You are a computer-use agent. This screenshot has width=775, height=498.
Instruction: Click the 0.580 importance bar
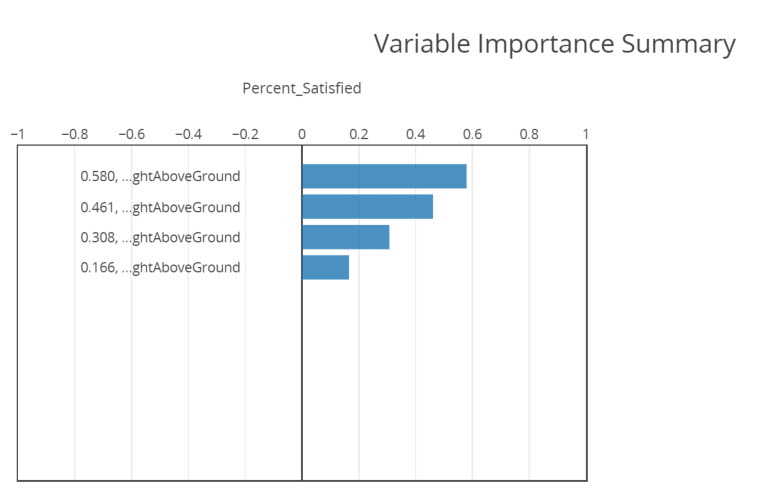point(384,176)
